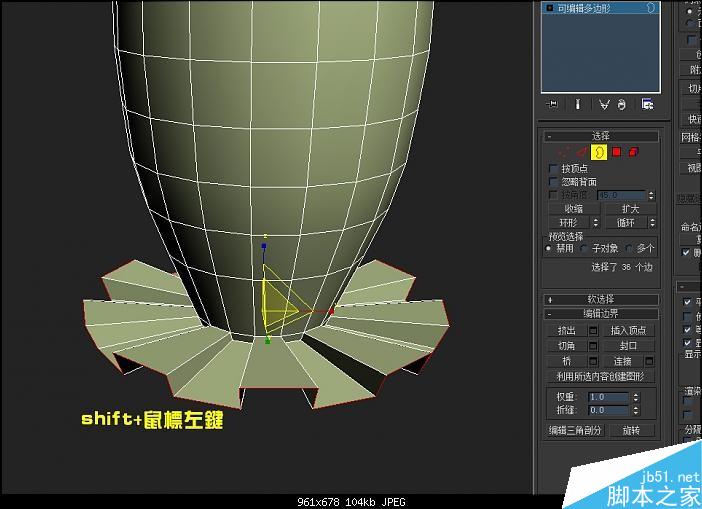Click the pin stack icon below modifier list

tap(552, 104)
